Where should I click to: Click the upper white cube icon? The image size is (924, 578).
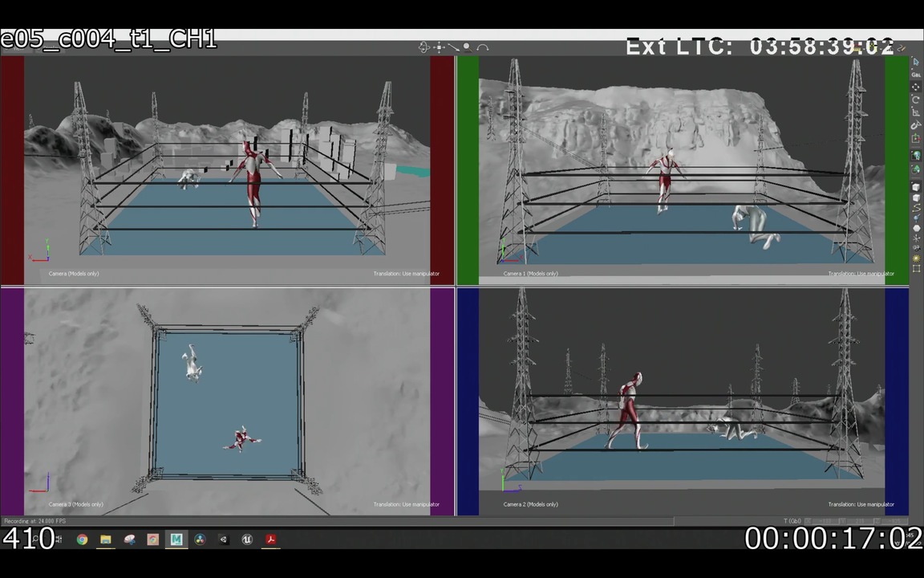coord(916,187)
